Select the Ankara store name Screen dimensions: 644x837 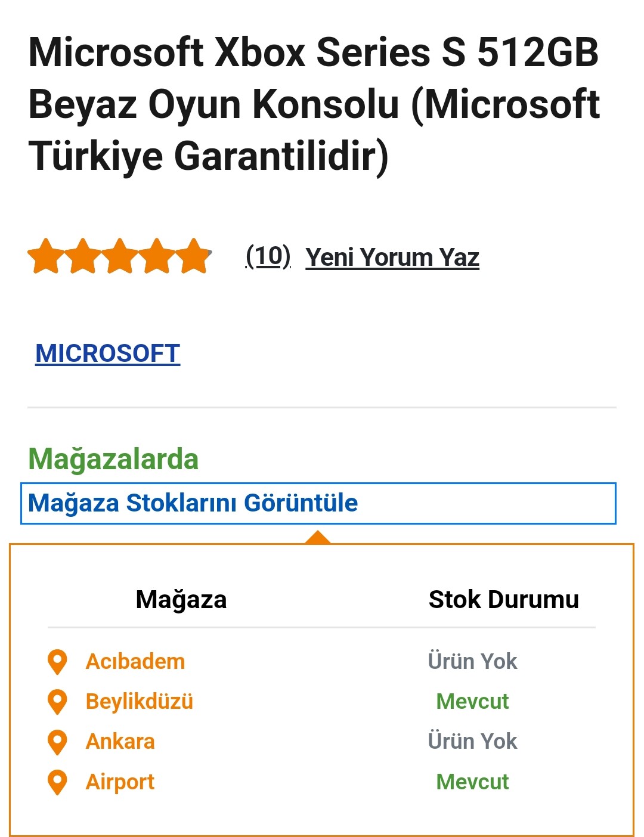pos(120,742)
